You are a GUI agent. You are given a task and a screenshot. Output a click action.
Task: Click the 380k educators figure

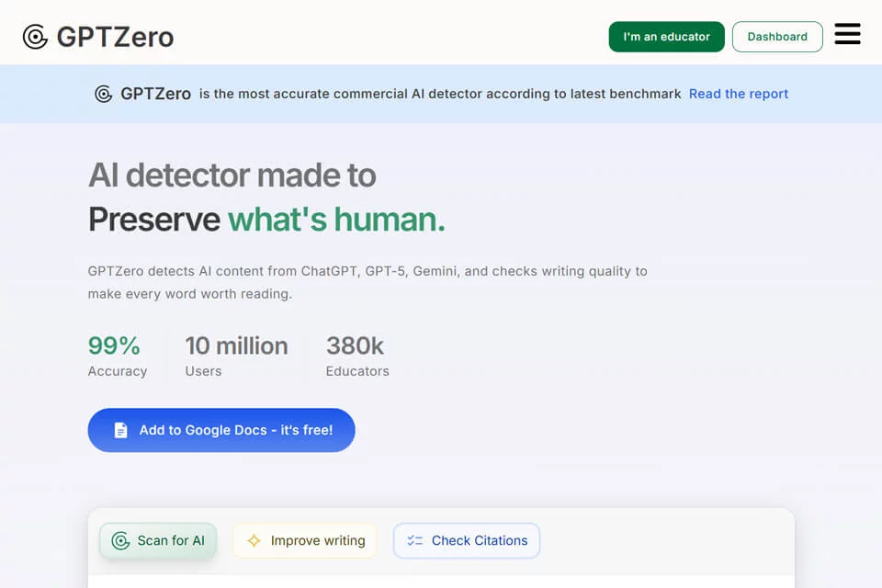[355, 345]
